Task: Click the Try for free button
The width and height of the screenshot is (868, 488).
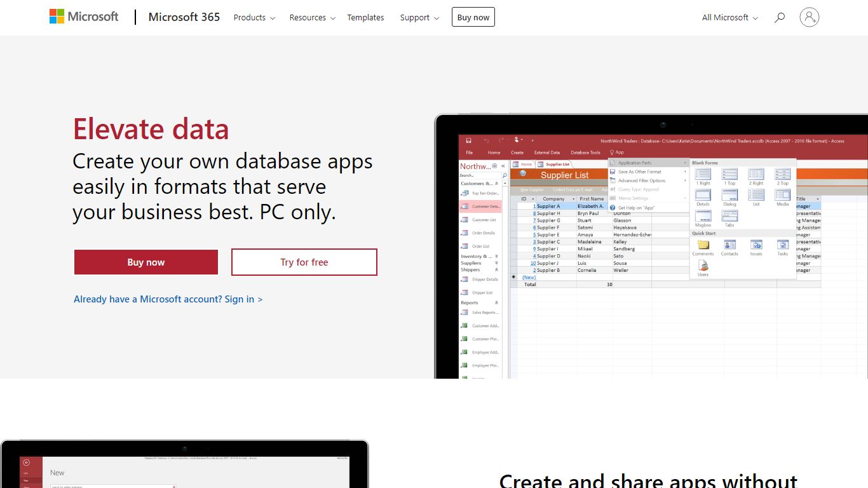Action: (x=304, y=262)
